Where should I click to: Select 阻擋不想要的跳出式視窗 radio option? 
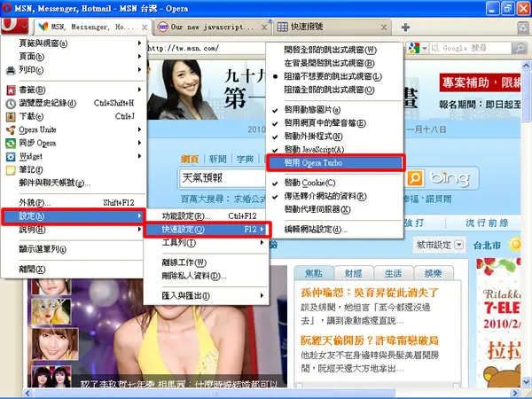pos(334,76)
